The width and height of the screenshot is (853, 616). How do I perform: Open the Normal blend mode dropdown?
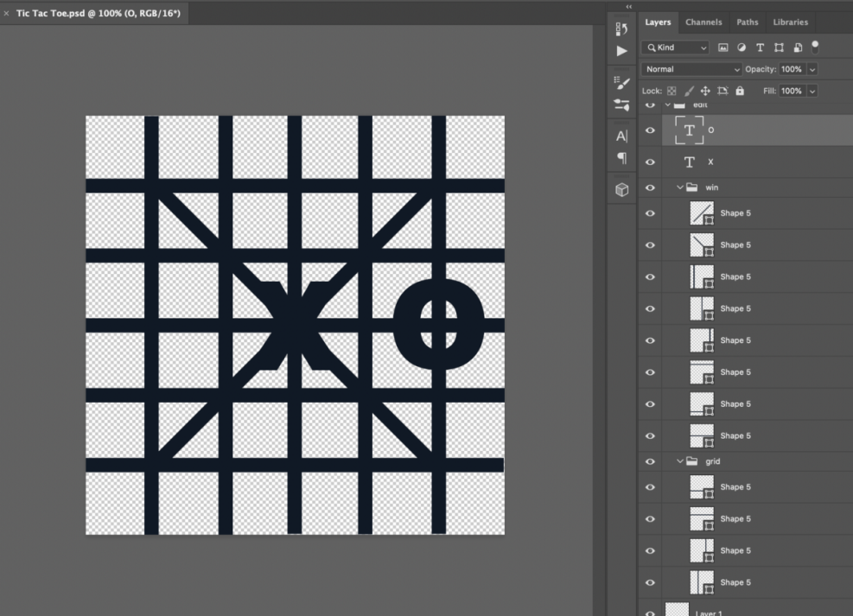tap(691, 69)
